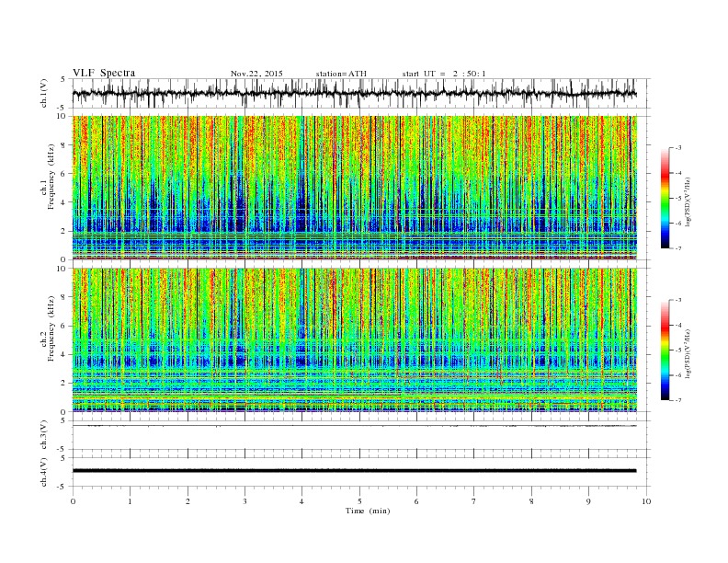Image resolution: width=728 pixels, height=563 pixels.
Task: Click the 'station=ATH' header label
Action: click(341, 74)
